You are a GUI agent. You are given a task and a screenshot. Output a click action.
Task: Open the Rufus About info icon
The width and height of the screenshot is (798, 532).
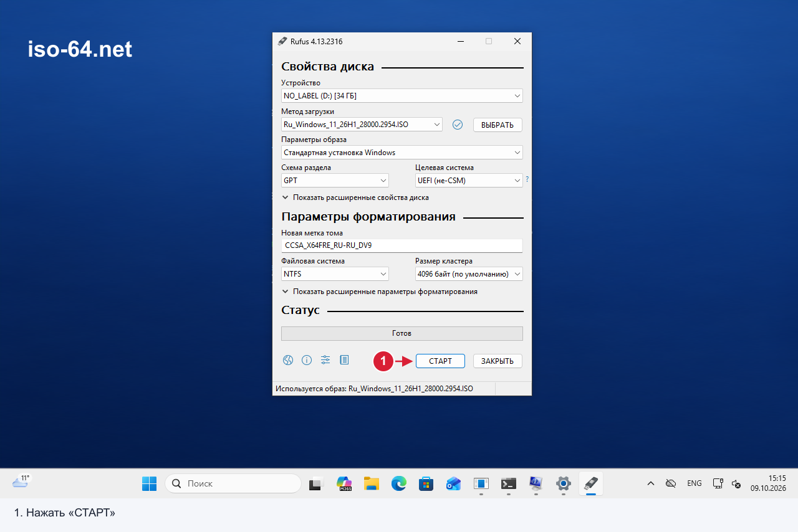click(x=307, y=360)
